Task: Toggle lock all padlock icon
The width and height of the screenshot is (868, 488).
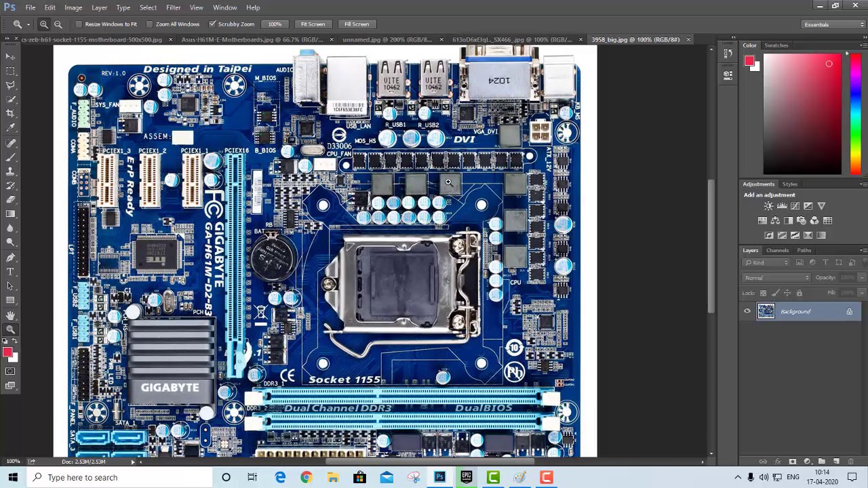Action: [x=799, y=293]
